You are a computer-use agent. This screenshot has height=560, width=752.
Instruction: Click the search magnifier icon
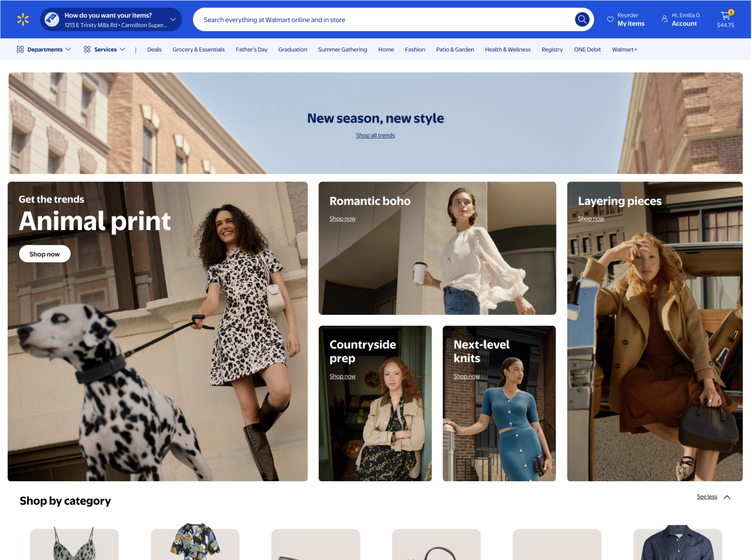click(582, 20)
